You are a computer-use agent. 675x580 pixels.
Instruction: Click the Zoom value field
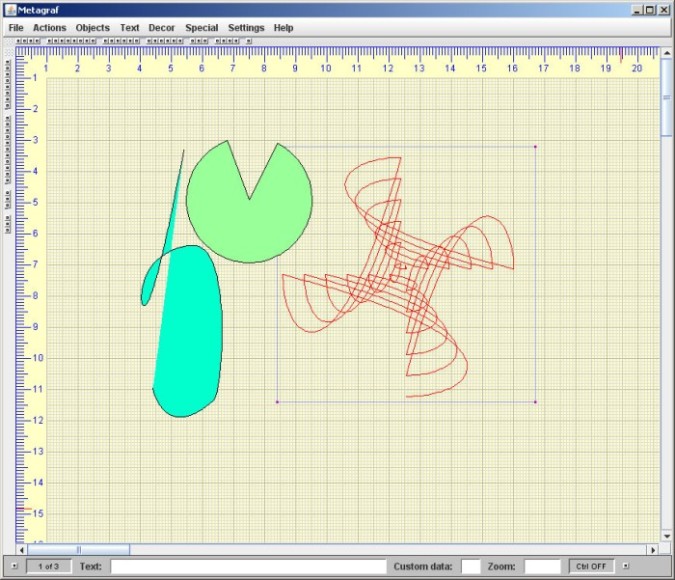542,566
